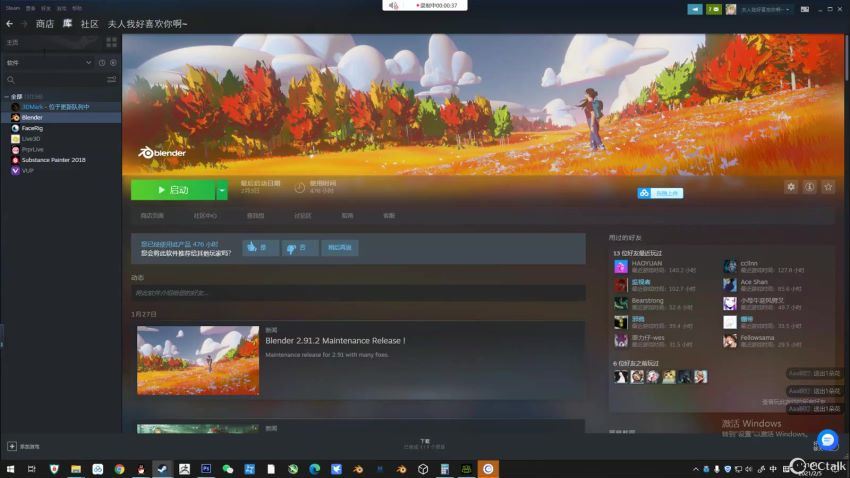Viewport: 850px width, 478px height.
Task: Add Blender to favorites with star icon
Action: (x=827, y=187)
